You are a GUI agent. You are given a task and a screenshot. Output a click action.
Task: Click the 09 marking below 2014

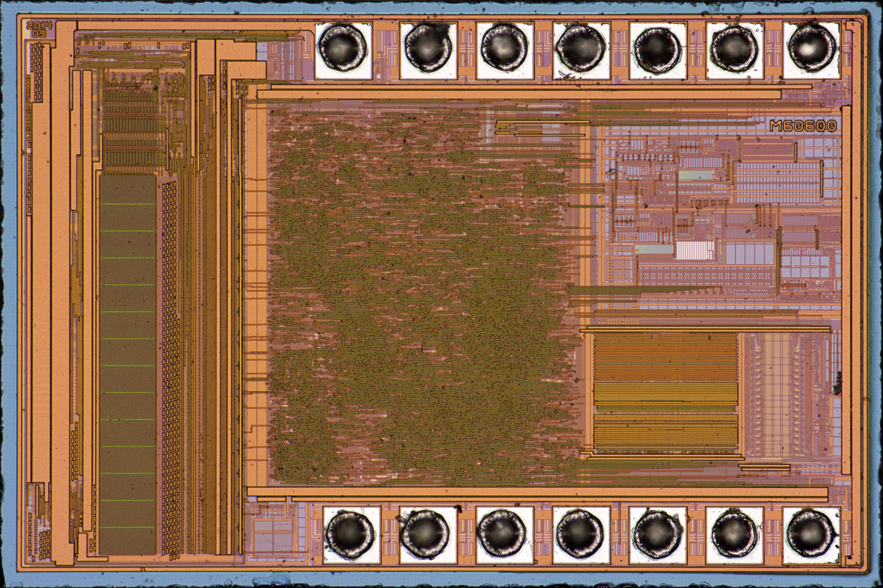tap(39, 34)
